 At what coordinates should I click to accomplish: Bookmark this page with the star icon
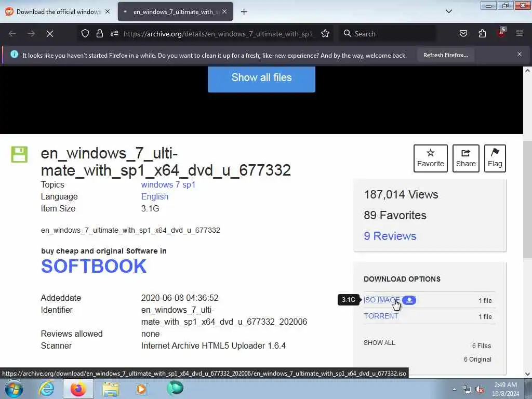coord(325,34)
